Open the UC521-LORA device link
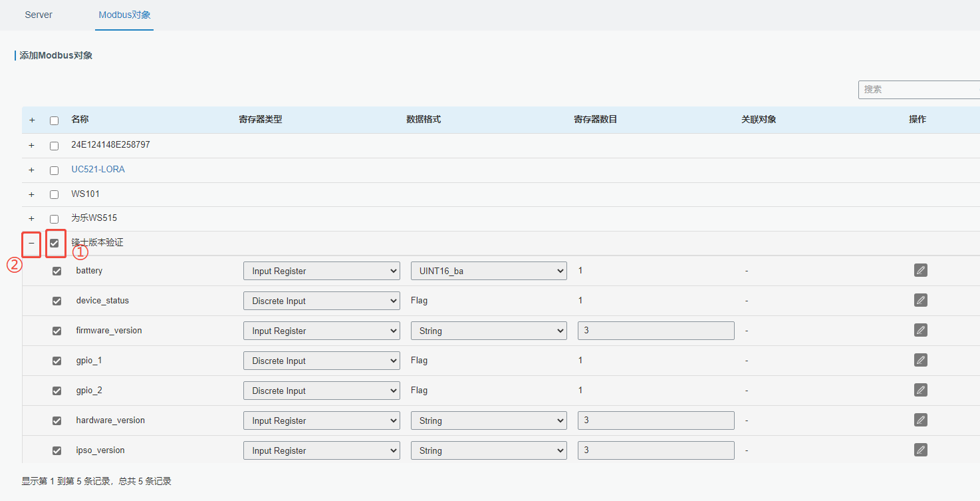Screen dimensions: 980x501 (x=98, y=169)
